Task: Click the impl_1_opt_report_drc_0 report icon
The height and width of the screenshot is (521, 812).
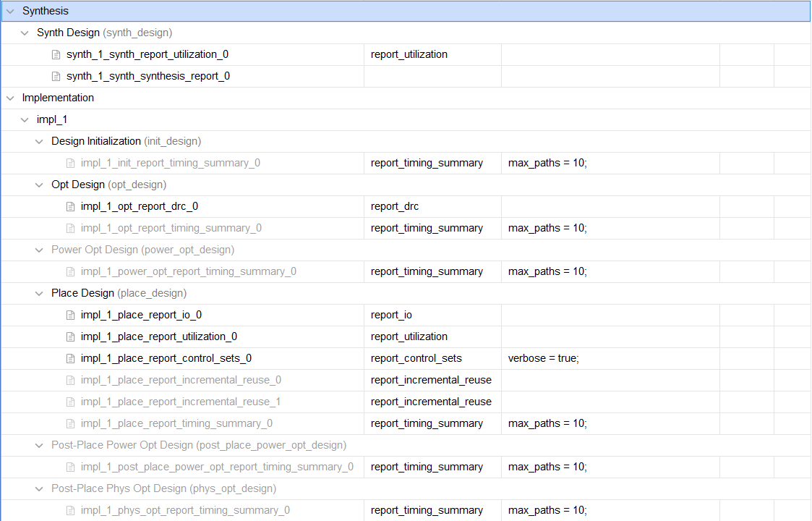Action: [70, 206]
